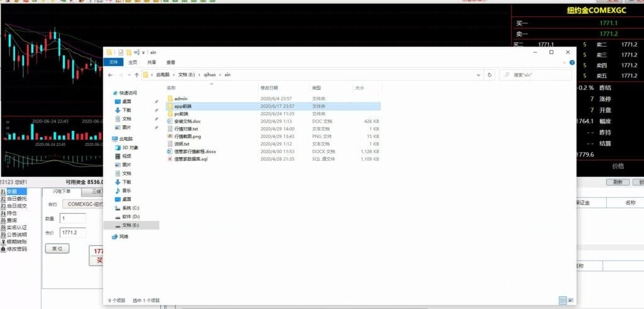The height and width of the screenshot is (309, 644).
Task: Click the help question mark icon
Action: click(x=572, y=62)
